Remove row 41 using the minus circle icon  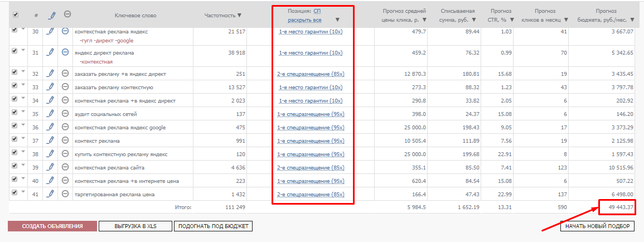click(66, 194)
